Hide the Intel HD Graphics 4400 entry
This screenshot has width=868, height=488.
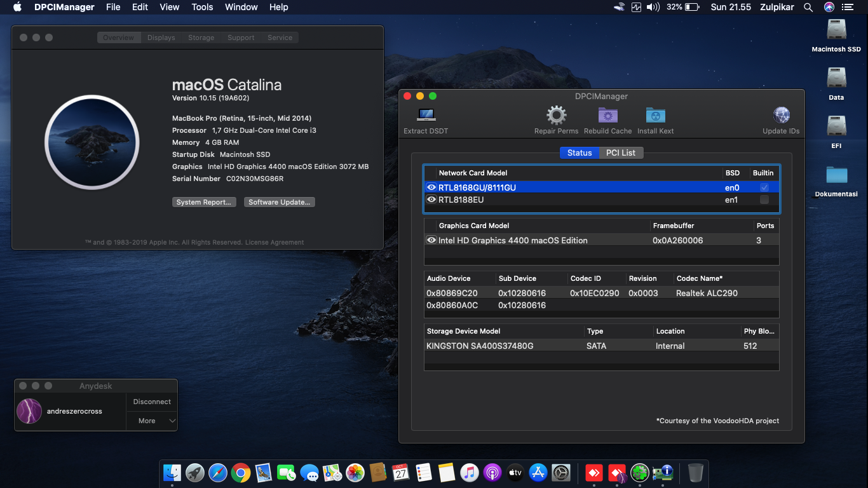pyautogui.click(x=431, y=240)
